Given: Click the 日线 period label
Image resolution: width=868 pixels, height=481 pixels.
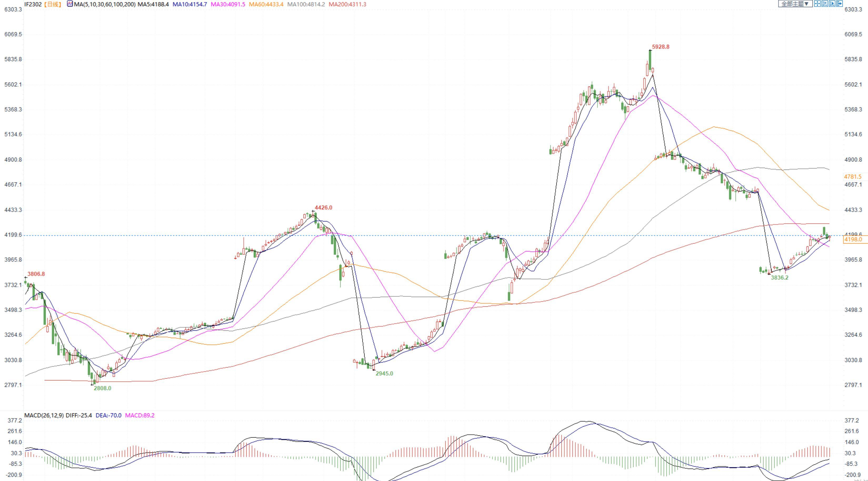Looking at the screenshot, I should click(53, 4).
